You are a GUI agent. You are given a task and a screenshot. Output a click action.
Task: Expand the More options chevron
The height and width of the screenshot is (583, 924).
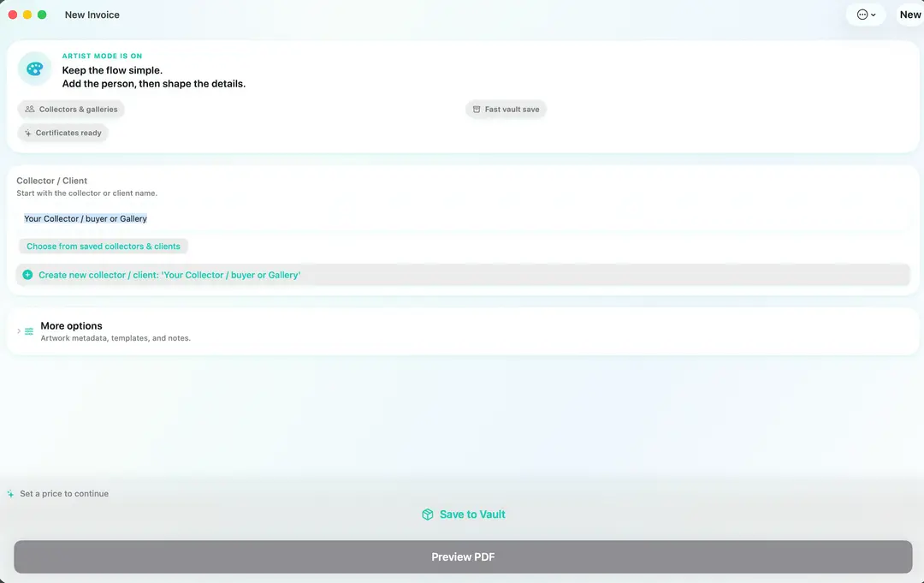click(19, 331)
